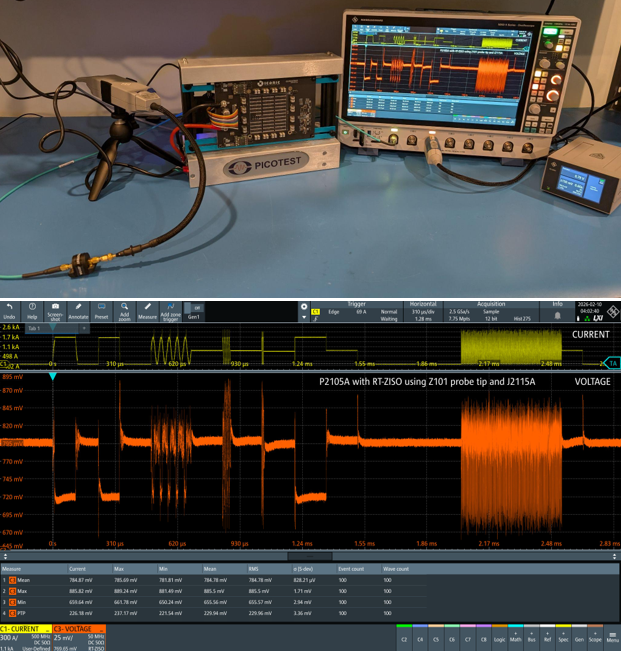
Task: Enable the Logic channel button
Action: 499,636
